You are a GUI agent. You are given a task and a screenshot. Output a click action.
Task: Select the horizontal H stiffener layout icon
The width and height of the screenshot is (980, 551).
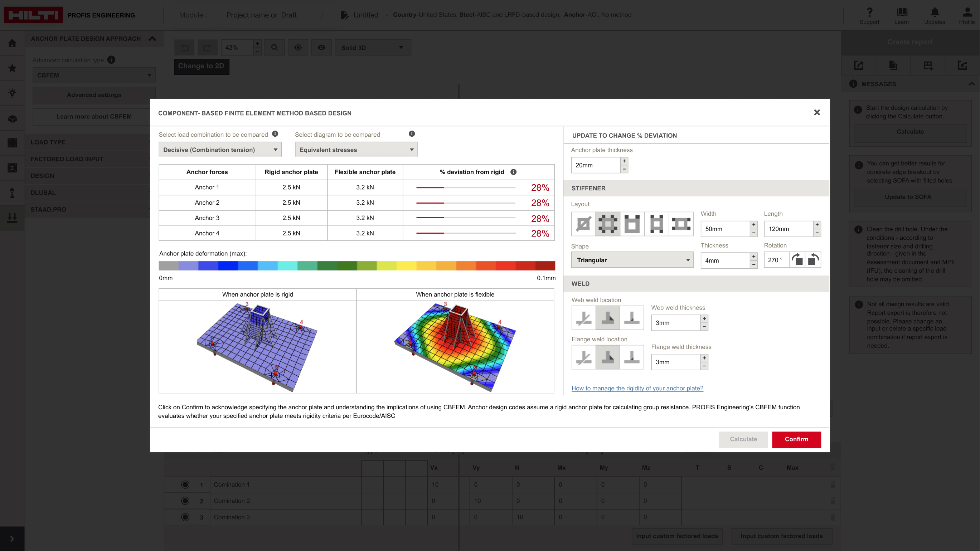click(681, 224)
